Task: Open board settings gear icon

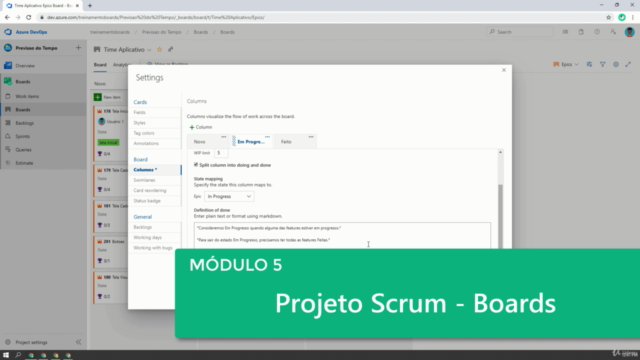Action: [616, 64]
